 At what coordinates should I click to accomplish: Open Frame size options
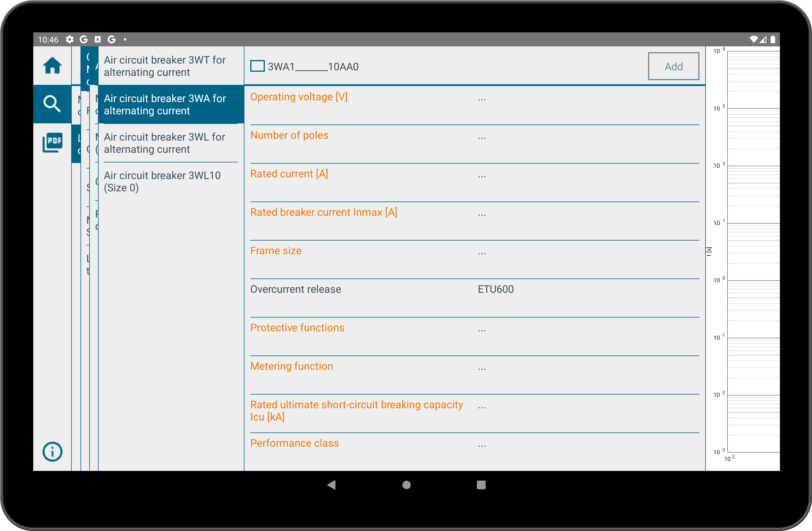pyautogui.click(x=475, y=260)
